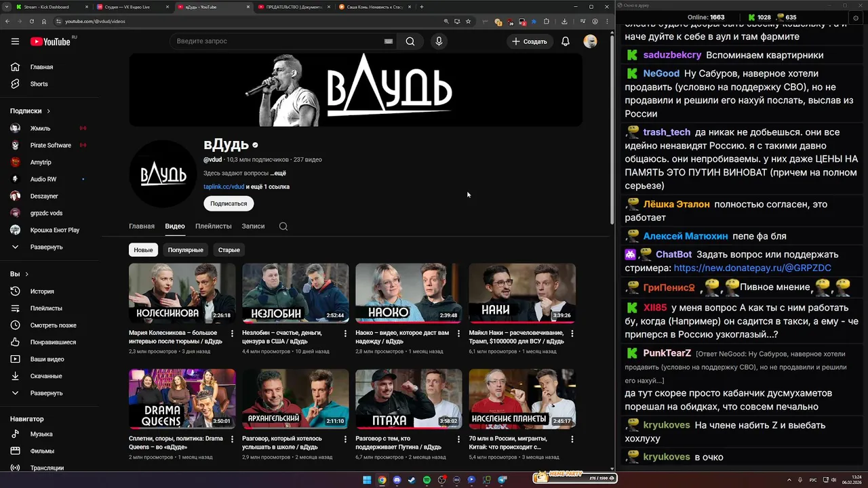
Task: Open Pirate Software subscription channel
Action: point(51,145)
